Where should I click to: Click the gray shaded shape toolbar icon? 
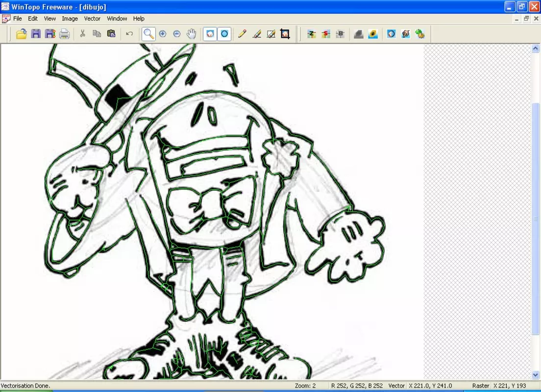tap(359, 34)
